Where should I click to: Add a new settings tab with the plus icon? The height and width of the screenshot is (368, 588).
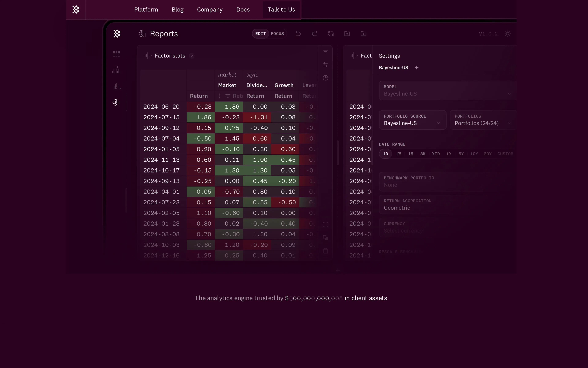417,68
